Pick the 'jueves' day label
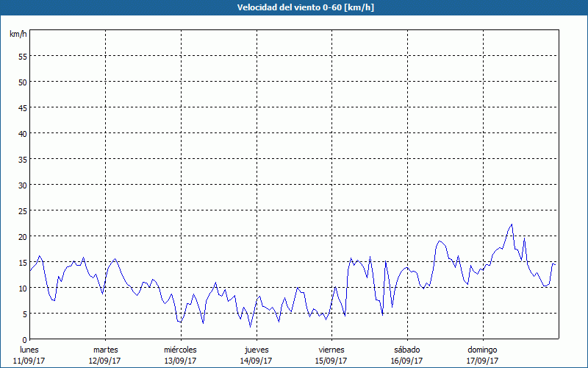Image resolution: width=588 pixels, height=368 pixels. pyautogui.click(x=256, y=350)
